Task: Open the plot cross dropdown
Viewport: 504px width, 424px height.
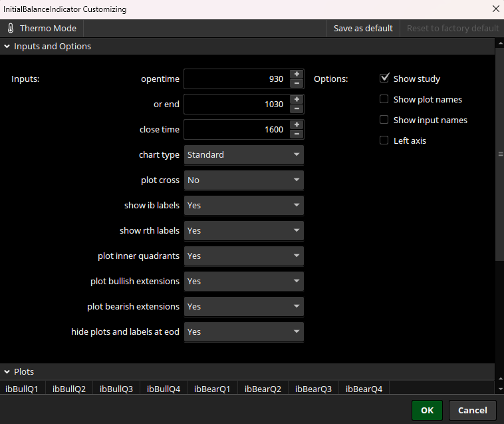Action: tap(243, 180)
